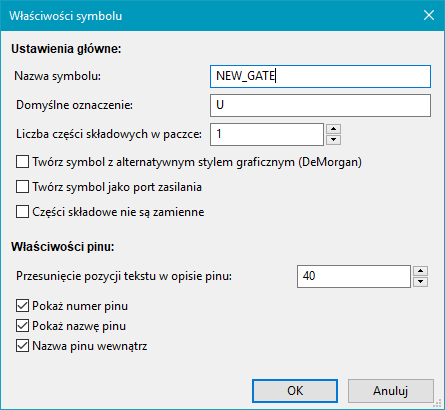Click the Przesunięcie pozycji tekstu value field

tap(354, 276)
